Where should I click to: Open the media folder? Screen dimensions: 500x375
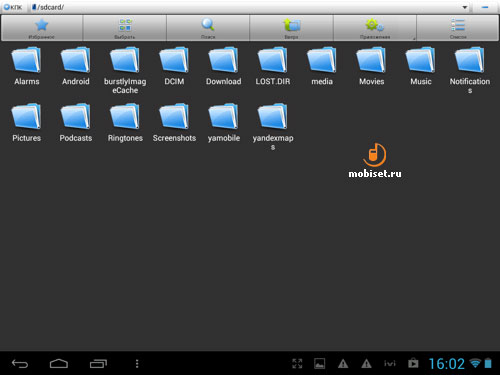click(x=322, y=66)
